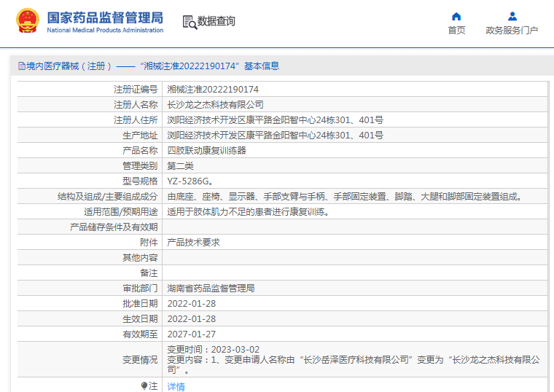
Task: Click the 生产地址 address value
Action: point(275,136)
